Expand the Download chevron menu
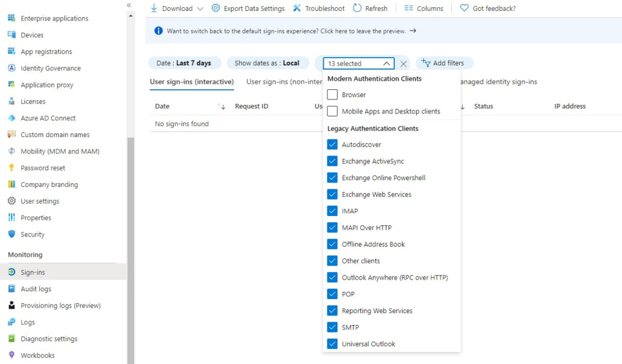This screenshot has height=364, width=622. click(x=200, y=8)
